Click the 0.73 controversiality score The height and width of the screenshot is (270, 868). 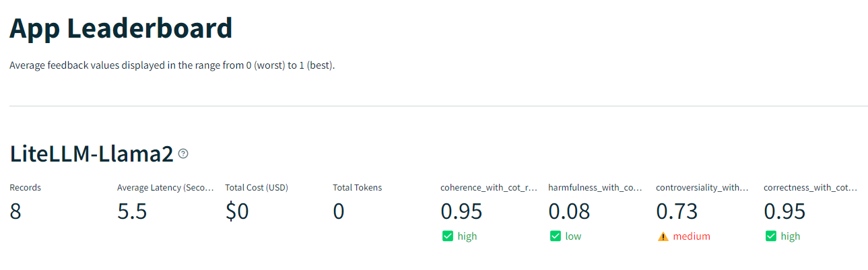(677, 211)
